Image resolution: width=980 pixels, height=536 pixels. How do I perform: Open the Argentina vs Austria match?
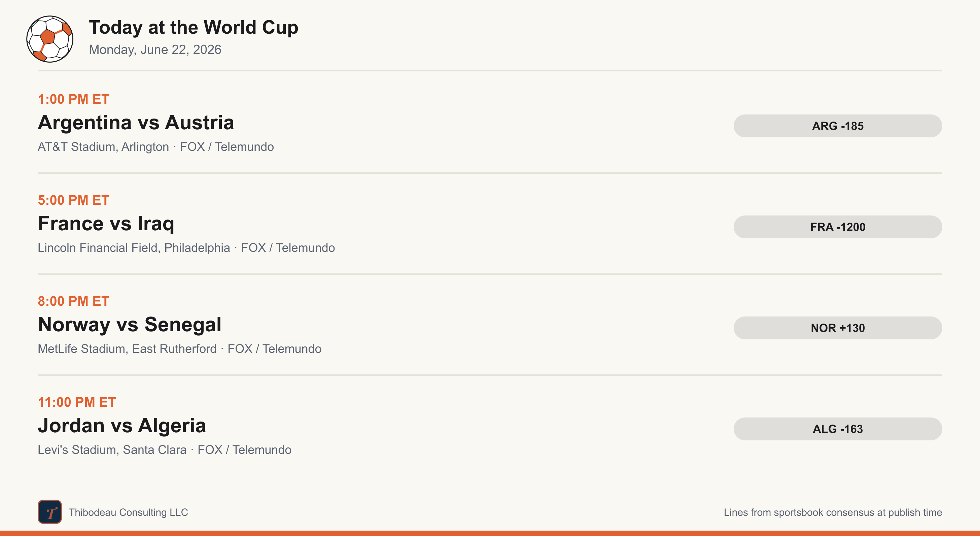click(136, 123)
